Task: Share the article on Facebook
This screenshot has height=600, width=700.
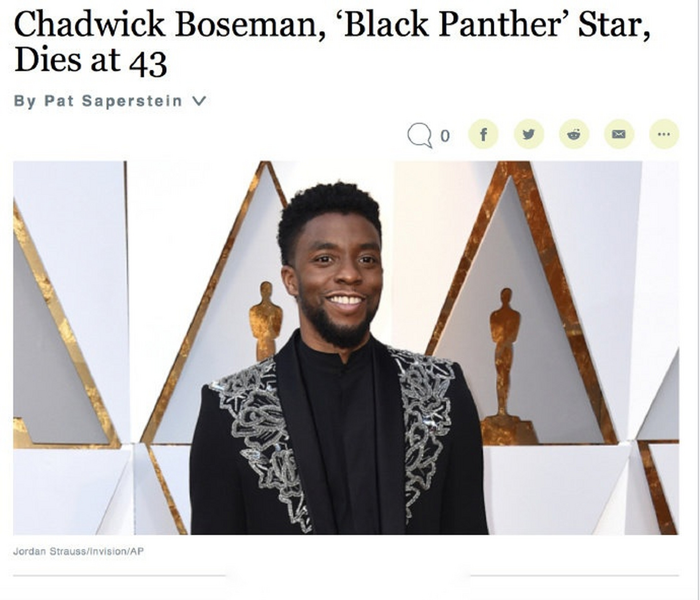Action: point(483,135)
